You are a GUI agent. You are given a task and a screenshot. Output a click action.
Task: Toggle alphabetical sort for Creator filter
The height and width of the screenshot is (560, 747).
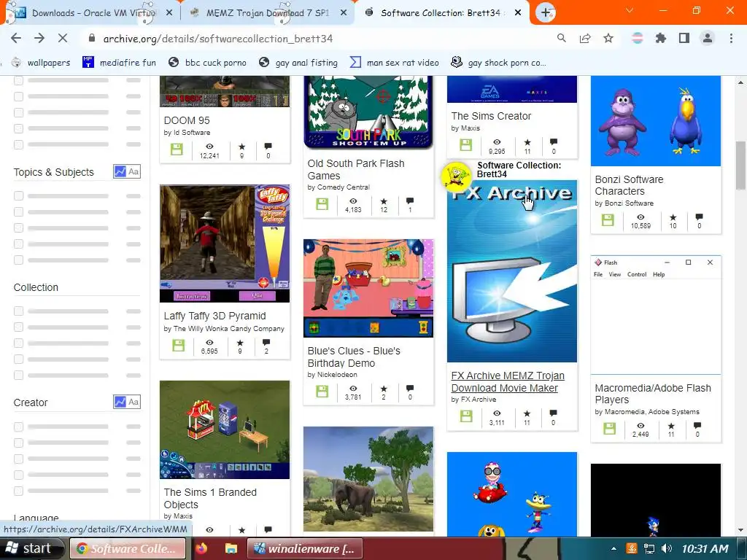pos(133,402)
